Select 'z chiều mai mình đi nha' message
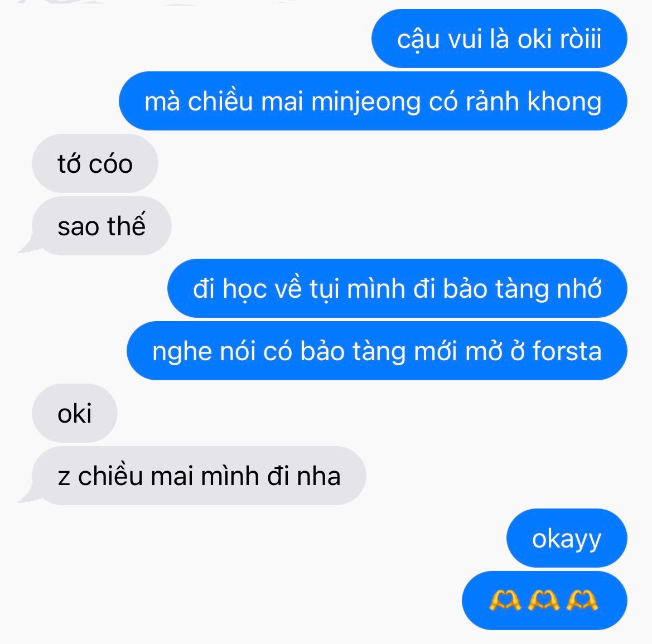 199,476
